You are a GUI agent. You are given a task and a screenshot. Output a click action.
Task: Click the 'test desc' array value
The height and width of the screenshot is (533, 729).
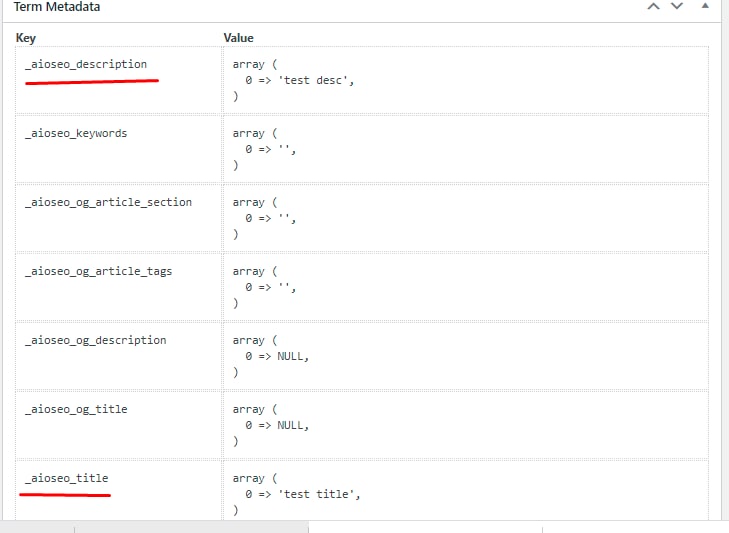pyautogui.click(x=293, y=80)
